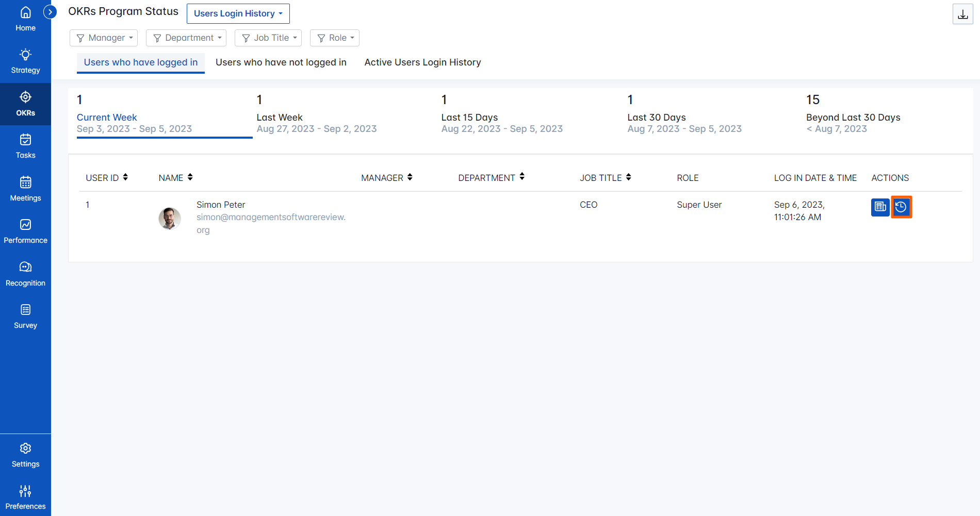Select the Last Week period
The image size is (980, 516).
click(x=317, y=114)
